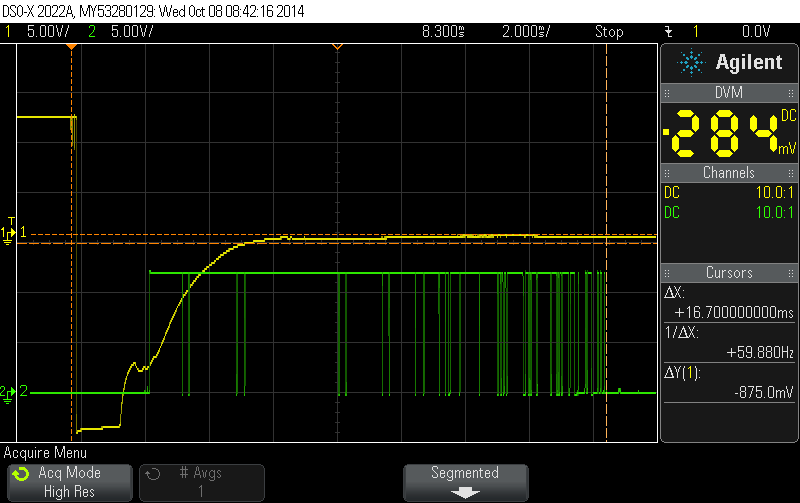Screen dimensions: 800x503
Task: Click the falling edge trigger icon
Action: pos(669,32)
